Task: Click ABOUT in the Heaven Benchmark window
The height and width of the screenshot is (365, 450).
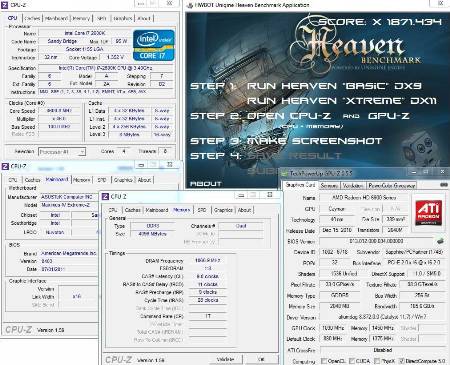Action: (205, 184)
